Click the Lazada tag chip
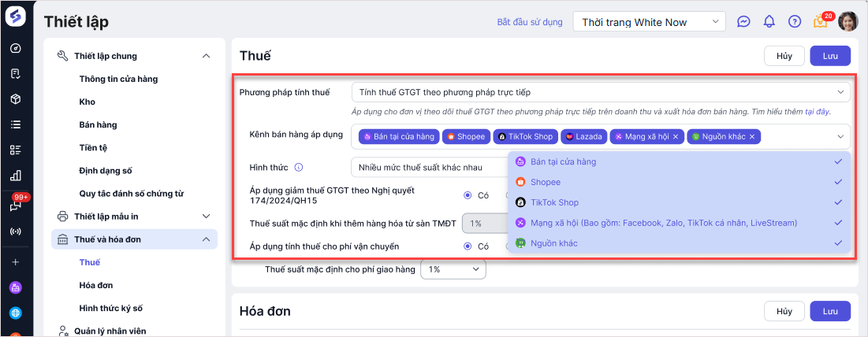This screenshot has height=337, width=868. tap(584, 137)
